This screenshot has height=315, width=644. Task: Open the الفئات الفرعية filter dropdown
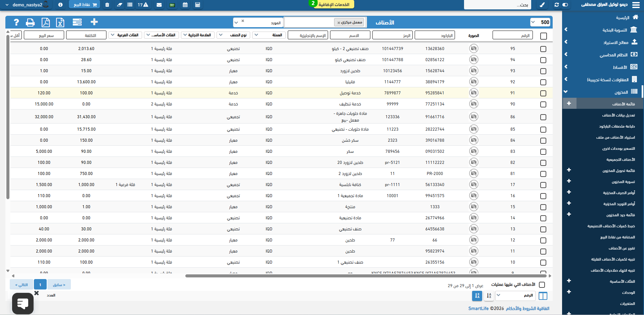click(125, 35)
